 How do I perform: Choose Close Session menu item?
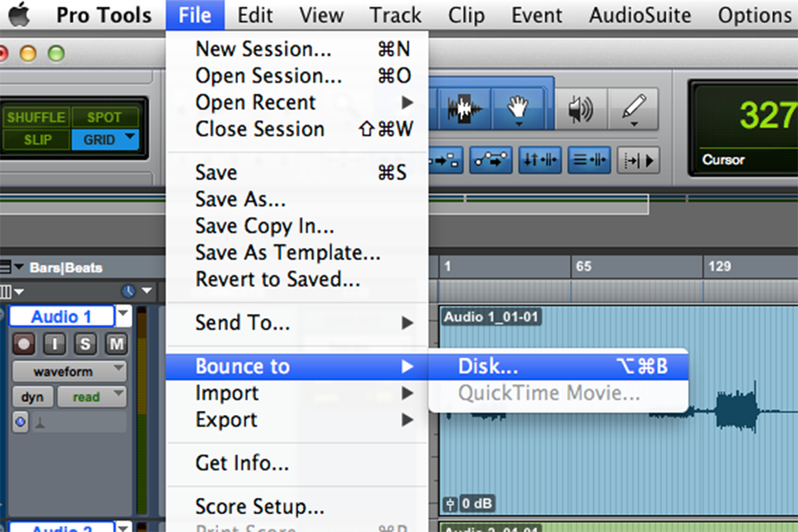tap(297, 128)
